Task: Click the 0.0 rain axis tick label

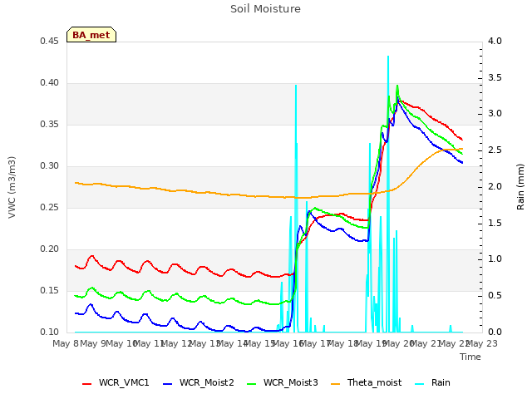Action: coord(495,332)
